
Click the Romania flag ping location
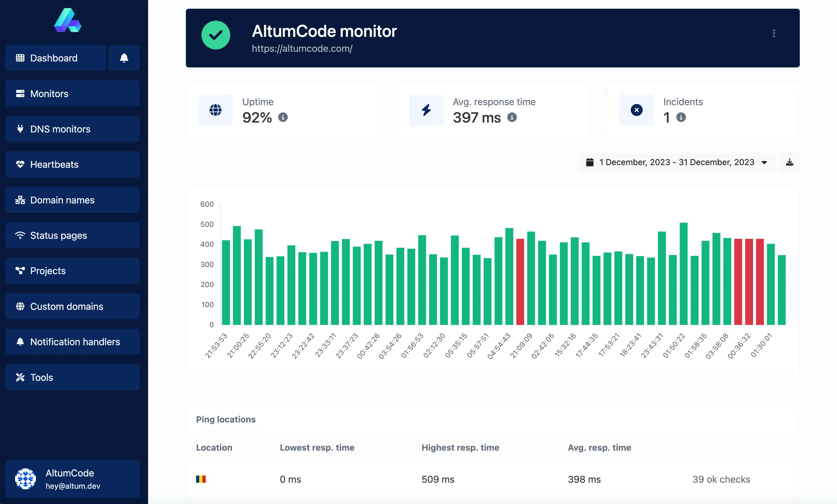(x=201, y=479)
